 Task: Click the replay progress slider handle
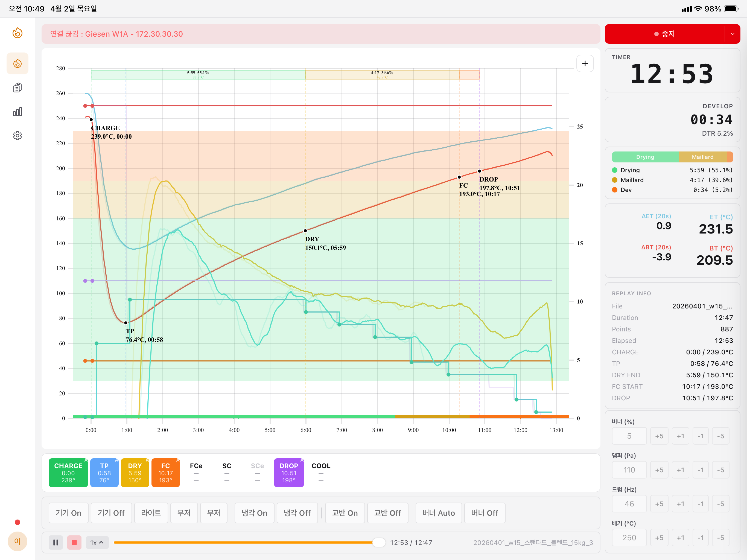[x=379, y=542]
